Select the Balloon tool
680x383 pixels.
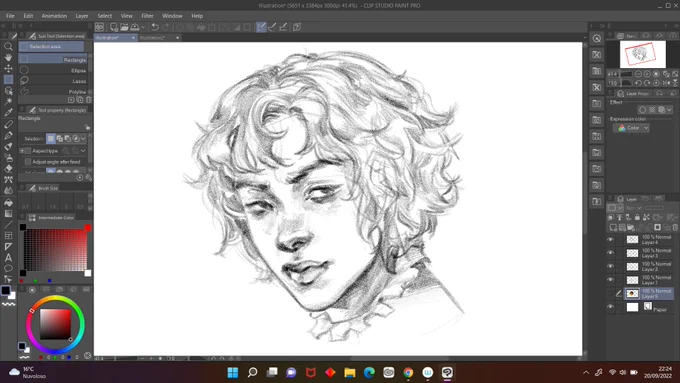(8, 268)
